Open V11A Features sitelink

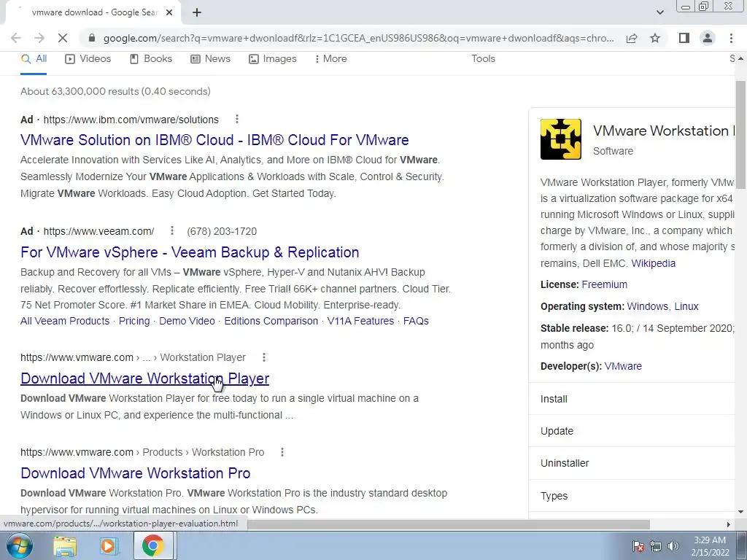360,321
